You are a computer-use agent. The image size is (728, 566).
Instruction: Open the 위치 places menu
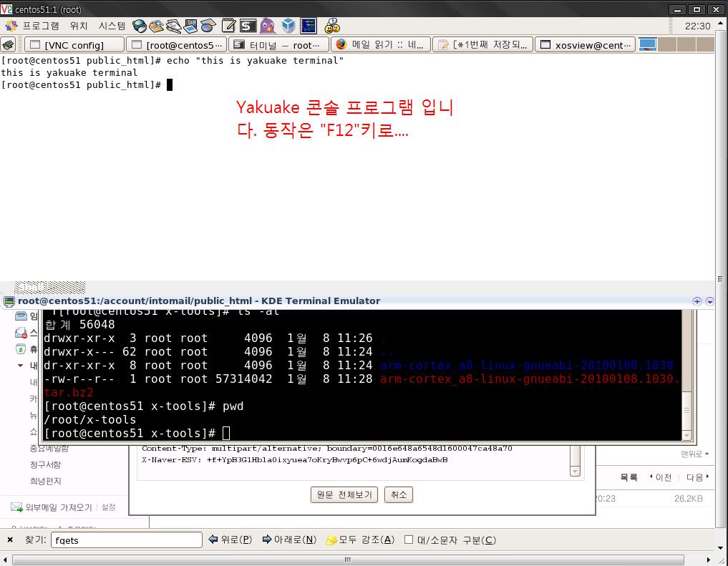(79, 26)
